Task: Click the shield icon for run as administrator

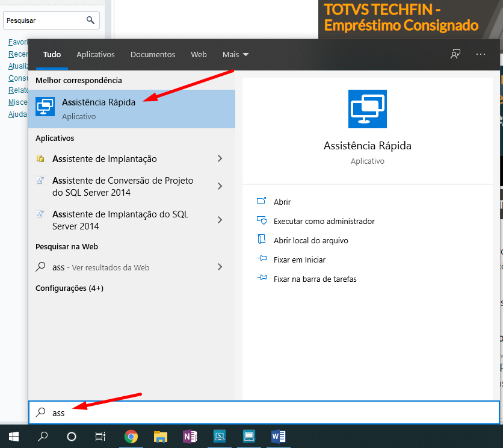Action: pos(262,220)
